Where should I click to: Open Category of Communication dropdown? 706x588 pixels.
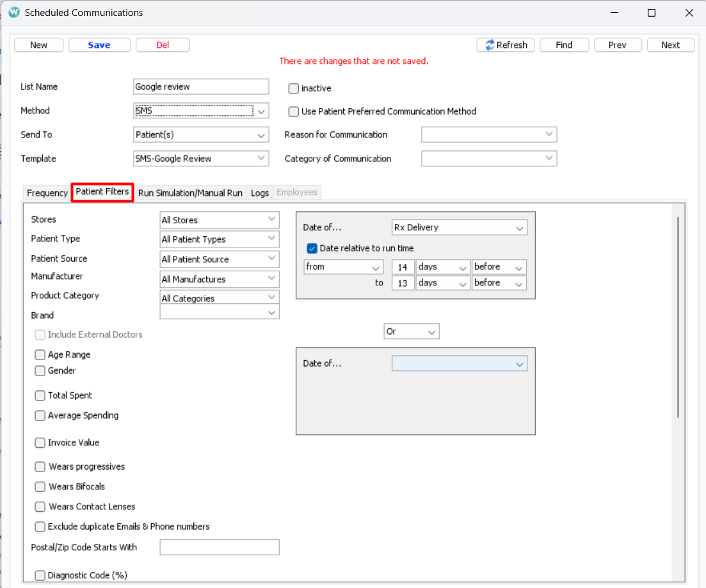tap(489, 159)
